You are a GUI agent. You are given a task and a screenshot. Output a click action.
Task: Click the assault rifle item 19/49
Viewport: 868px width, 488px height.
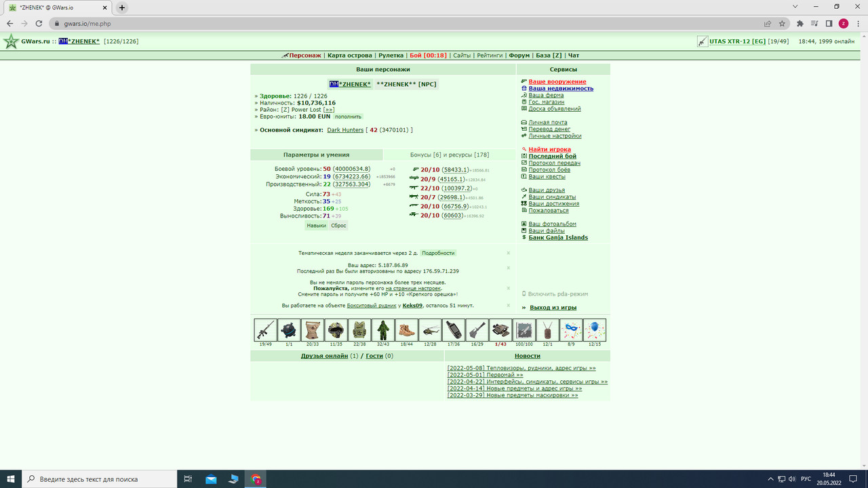pos(265,330)
